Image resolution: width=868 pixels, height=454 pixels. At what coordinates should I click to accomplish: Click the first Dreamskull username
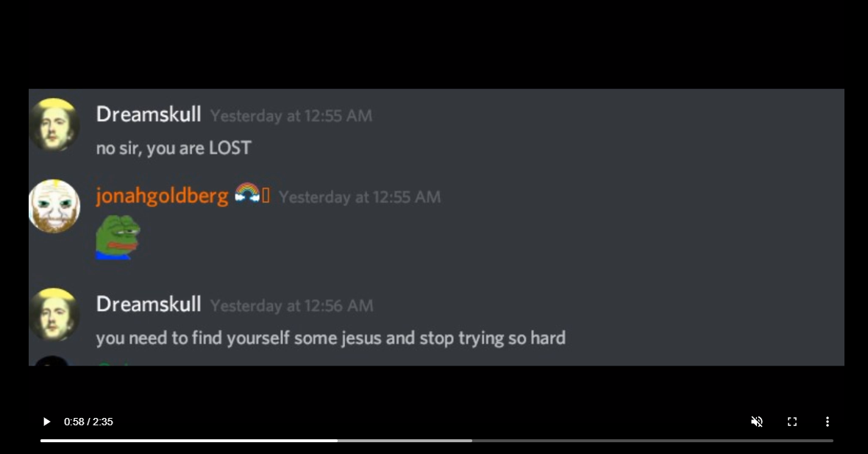pyautogui.click(x=149, y=115)
